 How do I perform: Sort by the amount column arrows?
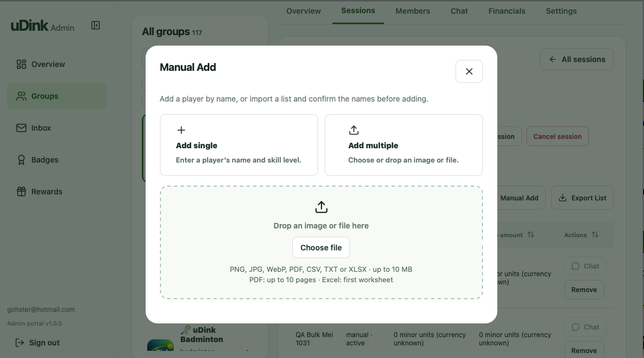point(531,234)
